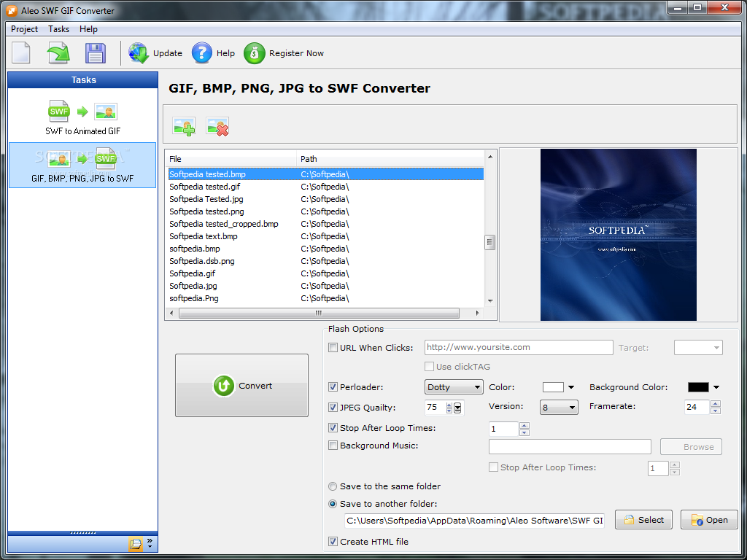Click the notes icon at Tasks panel bottom
747x560 pixels.
coord(135,544)
